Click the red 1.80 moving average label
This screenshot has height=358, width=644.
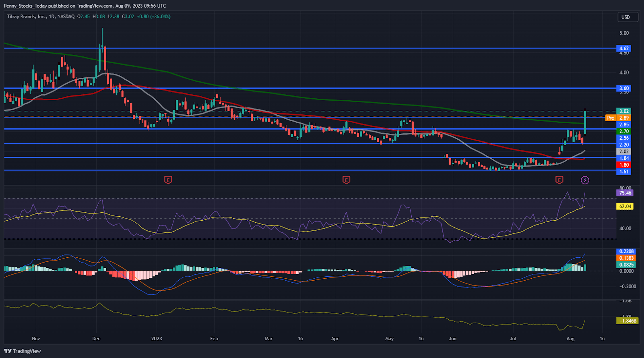[624, 165]
